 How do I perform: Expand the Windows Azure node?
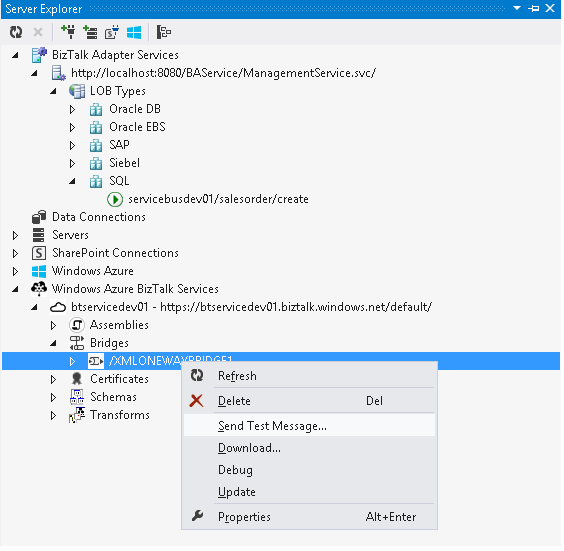coord(15,272)
